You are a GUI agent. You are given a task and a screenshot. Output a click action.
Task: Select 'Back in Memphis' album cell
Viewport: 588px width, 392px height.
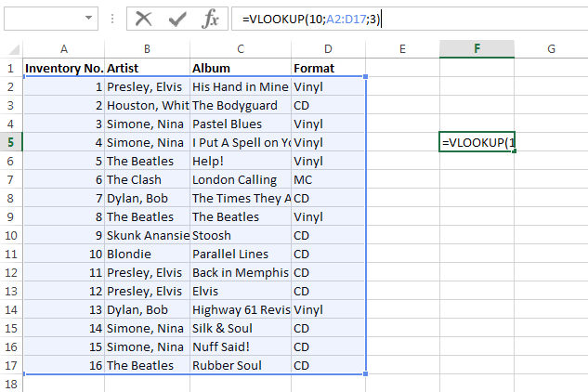[241, 273]
